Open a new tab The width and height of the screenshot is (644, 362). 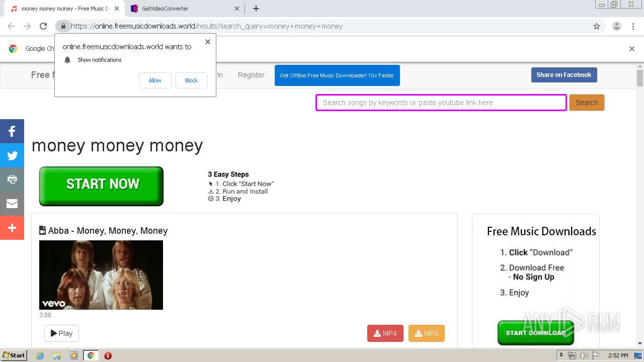pyautogui.click(x=256, y=9)
